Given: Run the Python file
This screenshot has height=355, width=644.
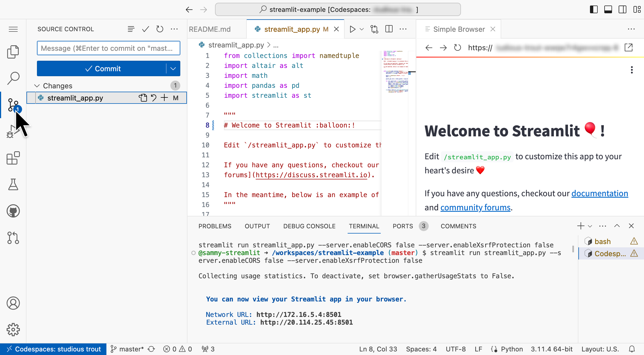Looking at the screenshot, I should tap(352, 29).
